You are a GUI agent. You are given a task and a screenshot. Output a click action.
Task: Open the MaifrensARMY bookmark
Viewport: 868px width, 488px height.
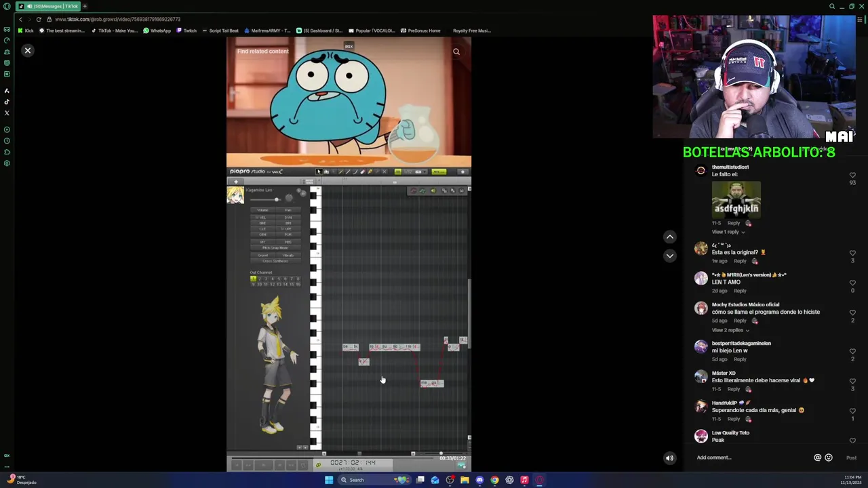point(267,30)
